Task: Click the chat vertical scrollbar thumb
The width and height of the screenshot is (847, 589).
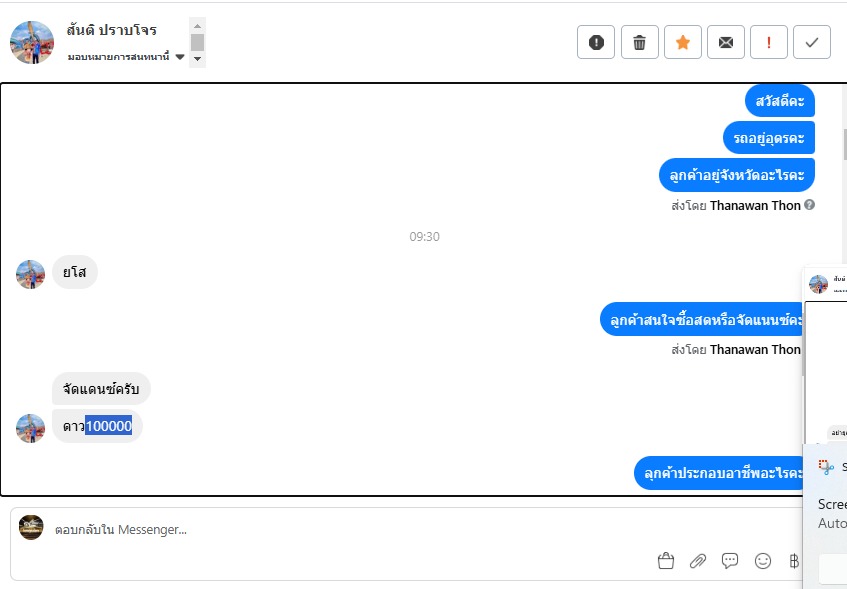Action: click(844, 145)
